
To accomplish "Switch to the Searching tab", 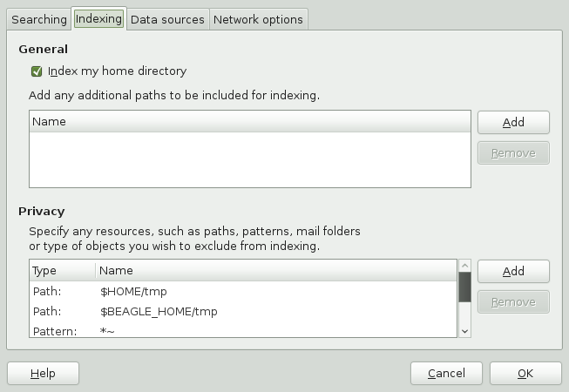I will point(39,19).
